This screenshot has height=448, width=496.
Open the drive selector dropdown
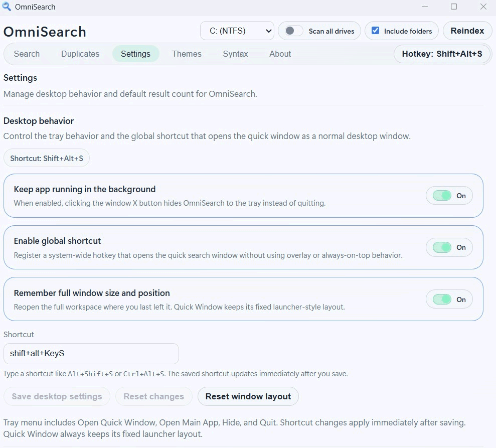pos(237,31)
